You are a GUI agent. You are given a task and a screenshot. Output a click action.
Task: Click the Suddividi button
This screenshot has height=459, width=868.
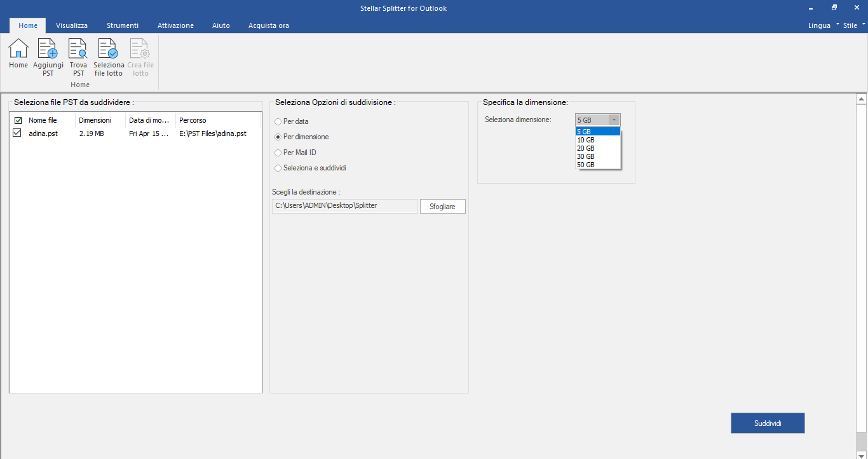point(768,423)
